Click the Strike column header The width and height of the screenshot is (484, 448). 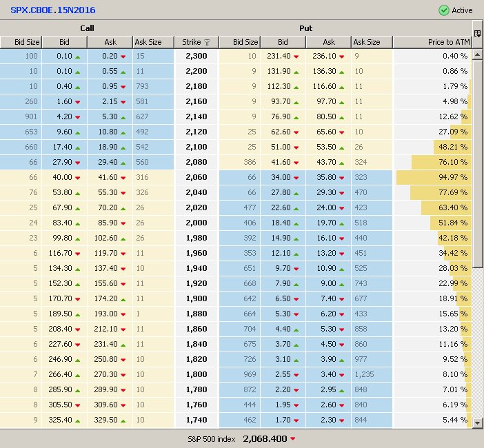tap(196, 42)
